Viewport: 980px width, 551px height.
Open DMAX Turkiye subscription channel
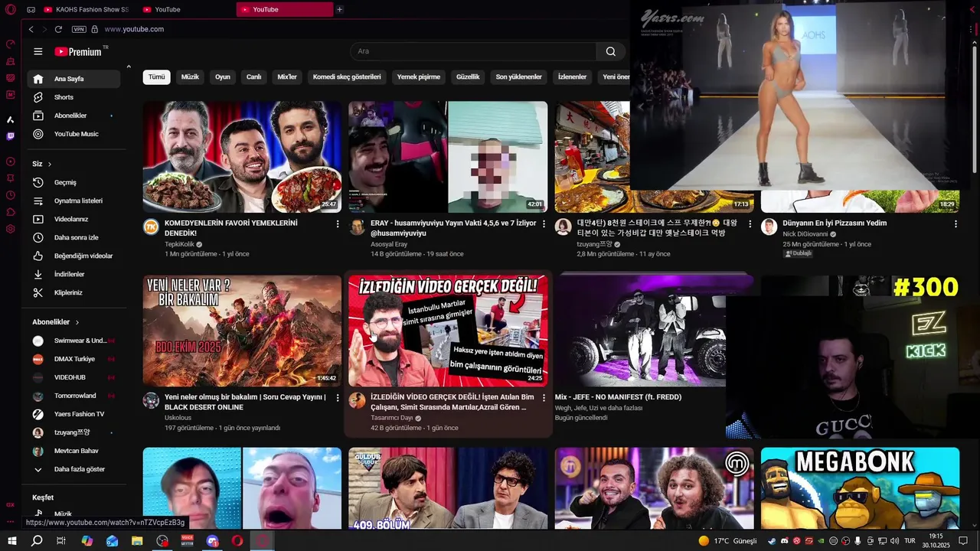(73, 359)
